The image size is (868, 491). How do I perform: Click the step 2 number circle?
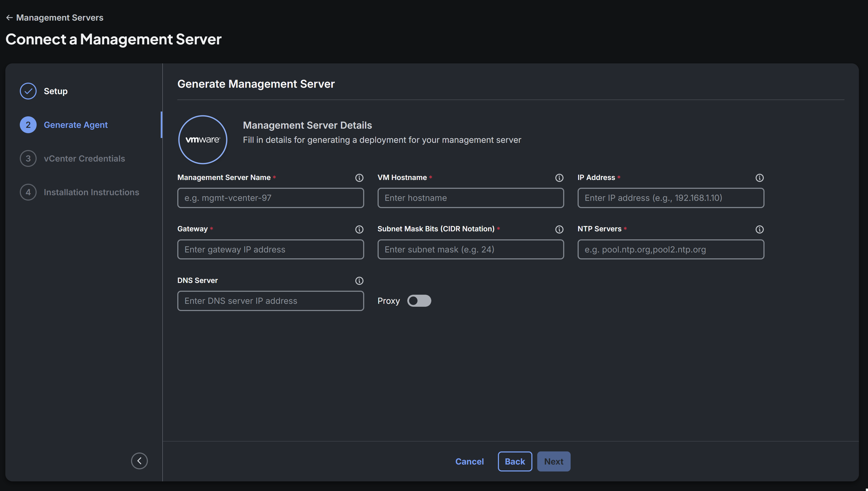pyautogui.click(x=28, y=125)
